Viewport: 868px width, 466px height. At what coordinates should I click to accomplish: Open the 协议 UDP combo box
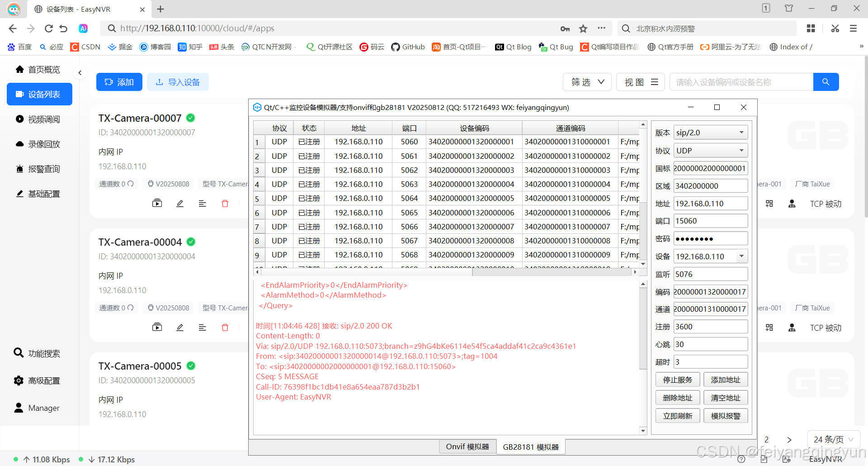click(x=710, y=150)
